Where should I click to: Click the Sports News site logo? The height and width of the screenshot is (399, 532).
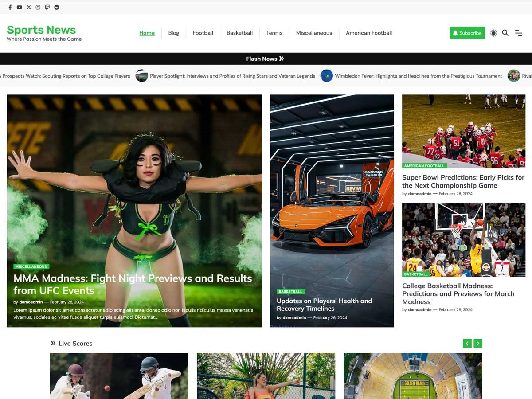coord(41,30)
